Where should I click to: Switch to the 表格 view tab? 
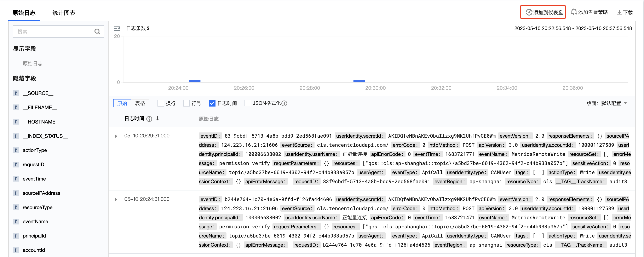click(140, 103)
